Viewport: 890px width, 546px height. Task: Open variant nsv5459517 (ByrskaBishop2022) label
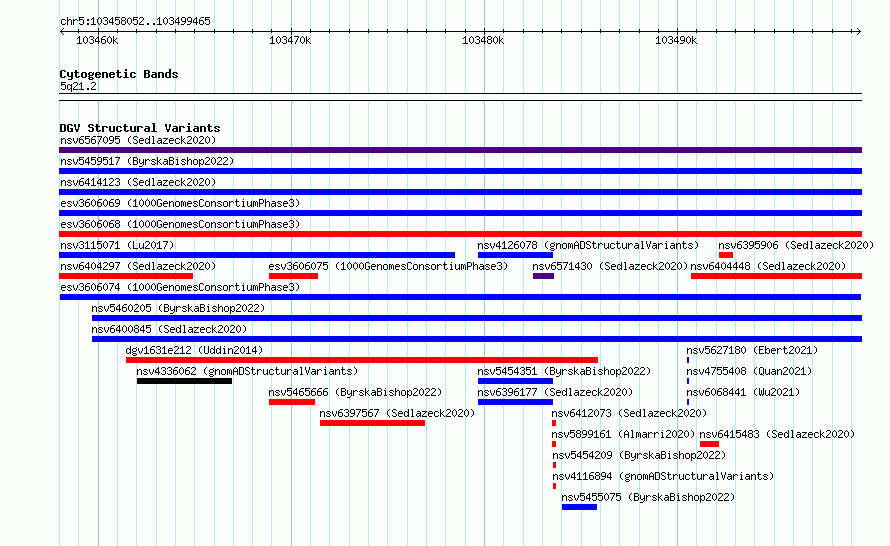147,161
